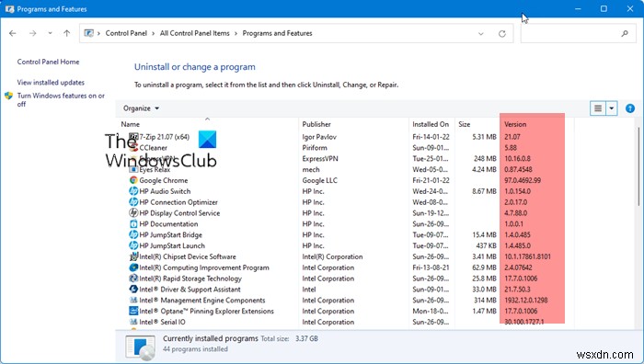Open Control Panel Home link

(x=48, y=62)
